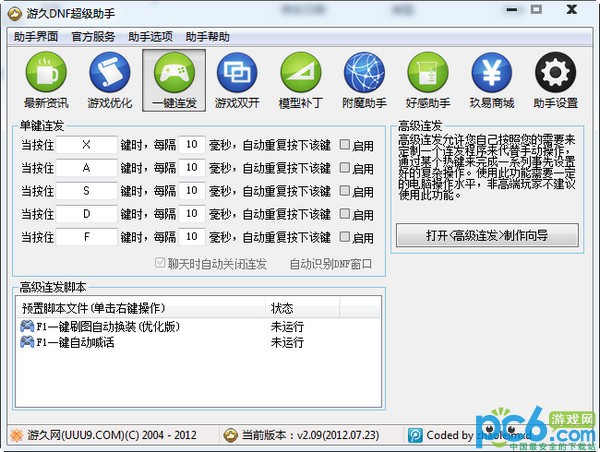The width and height of the screenshot is (600, 452).
Task: Open the 好感助手 beaker icon
Action: pyautogui.click(x=428, y=73)
